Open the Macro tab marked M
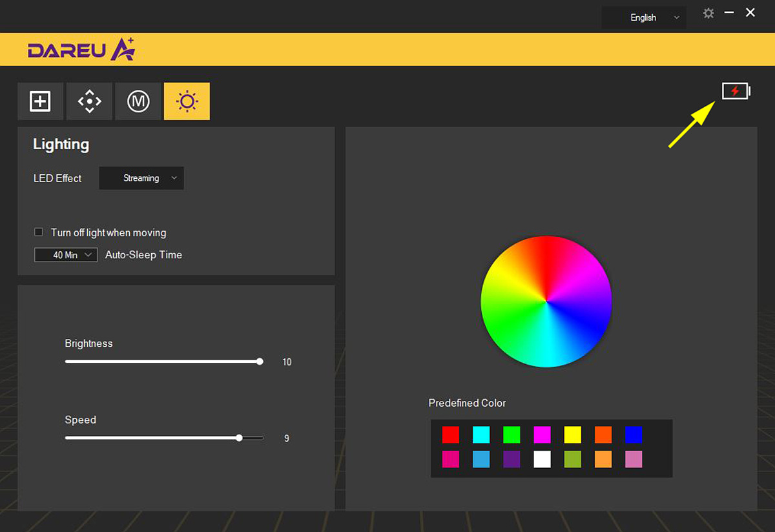Screen dimensions: 775x532 tap(138, 101)
